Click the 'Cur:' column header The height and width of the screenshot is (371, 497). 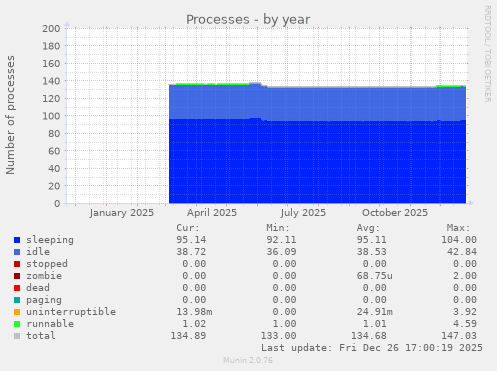(x=188, y=228)
